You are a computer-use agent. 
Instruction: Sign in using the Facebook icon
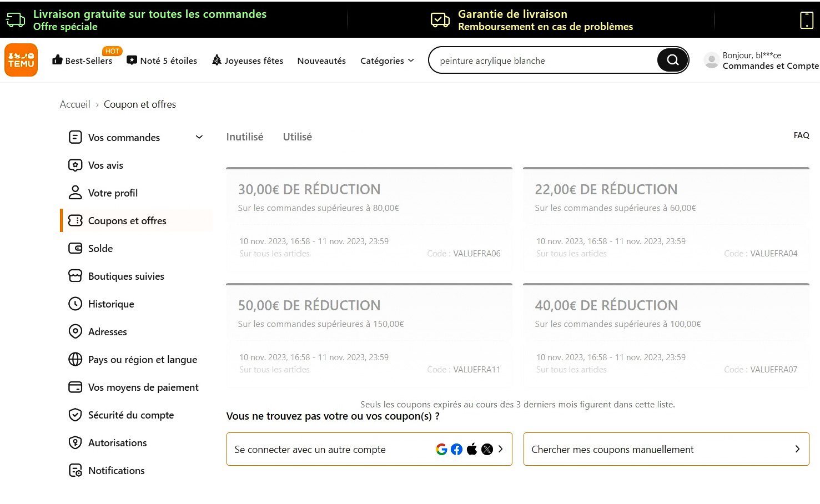[x=456, y=449]
